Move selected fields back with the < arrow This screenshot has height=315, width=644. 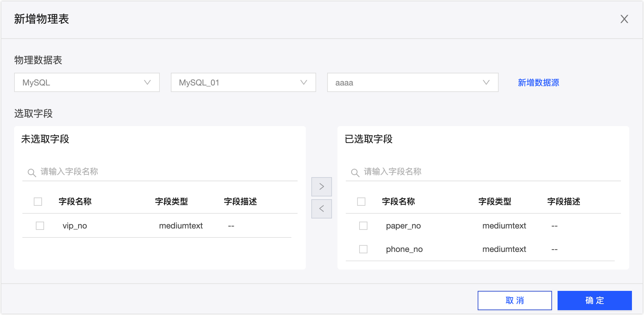[x=322, y=209]
